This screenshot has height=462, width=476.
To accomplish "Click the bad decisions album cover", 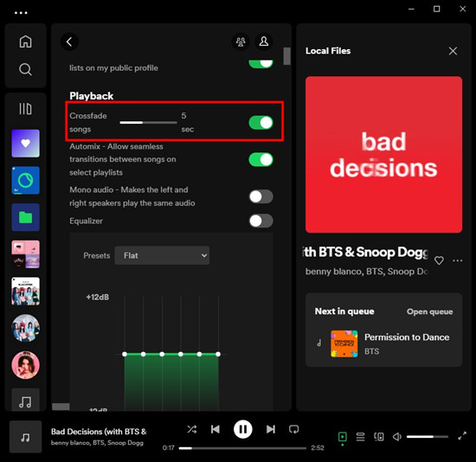I will [x=383, y=155].
